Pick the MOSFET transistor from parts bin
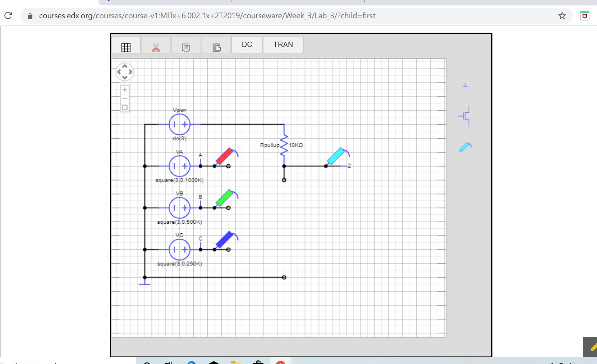 464,116
